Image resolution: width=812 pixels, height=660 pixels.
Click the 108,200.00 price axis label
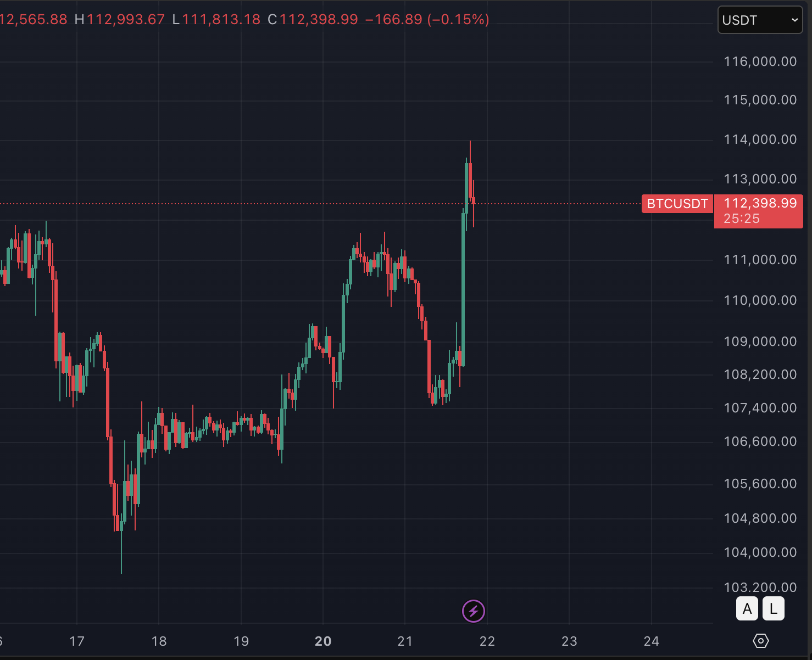pyautogui.click(x=760, y=374)
